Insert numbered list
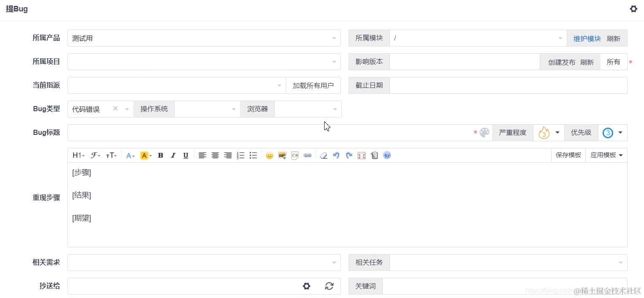Screen dimensions: 644x298 pos(241,156)
